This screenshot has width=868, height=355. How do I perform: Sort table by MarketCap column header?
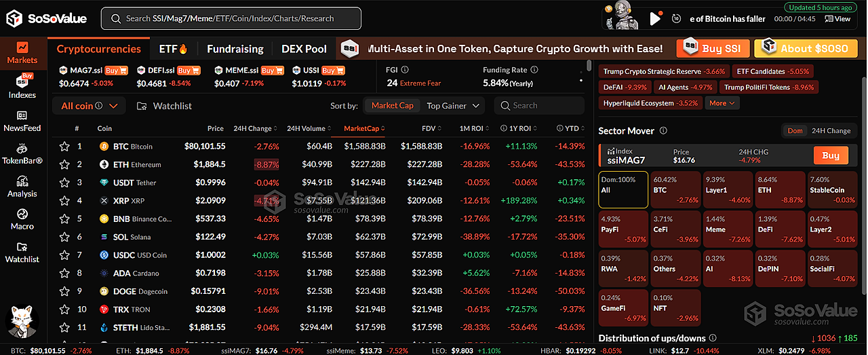pos(365,128)
